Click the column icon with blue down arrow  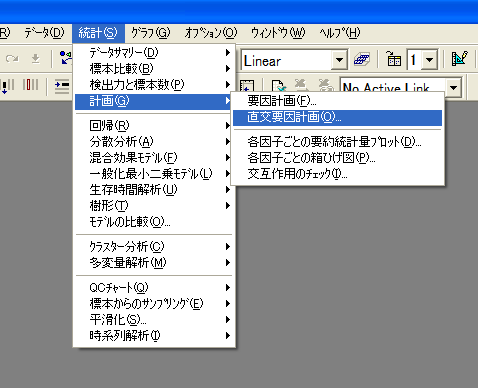(8, 85)
